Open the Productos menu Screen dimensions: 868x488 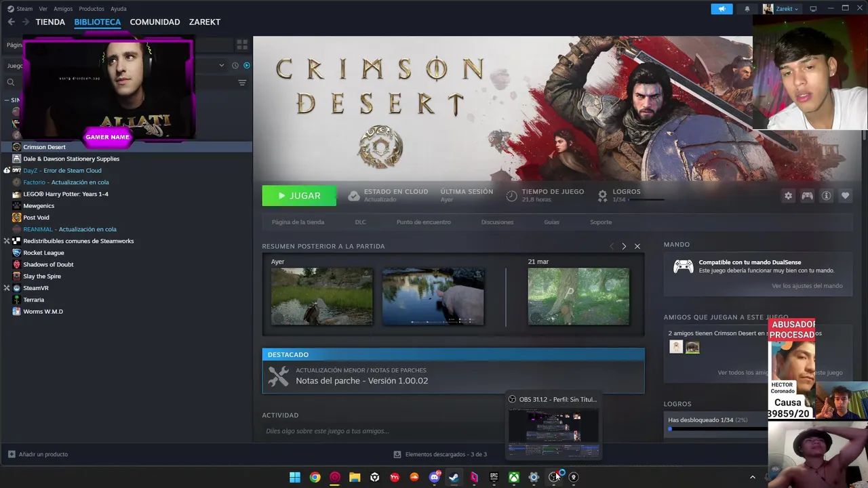pyautogui.click(x=92, y=9)
